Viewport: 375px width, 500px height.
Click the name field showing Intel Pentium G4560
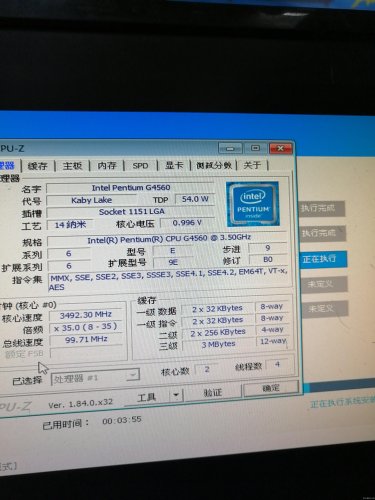131,188
